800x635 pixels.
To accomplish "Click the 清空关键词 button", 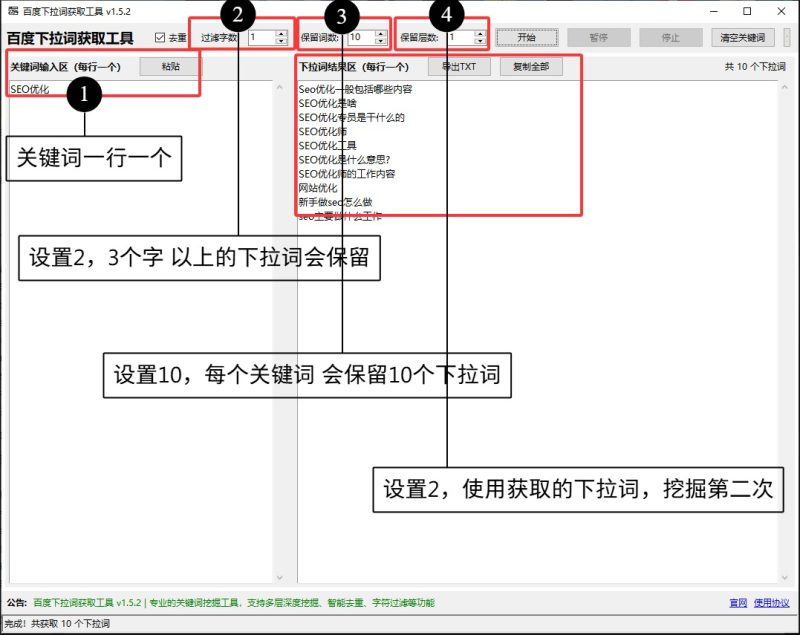I will click(x=742, y=37).
